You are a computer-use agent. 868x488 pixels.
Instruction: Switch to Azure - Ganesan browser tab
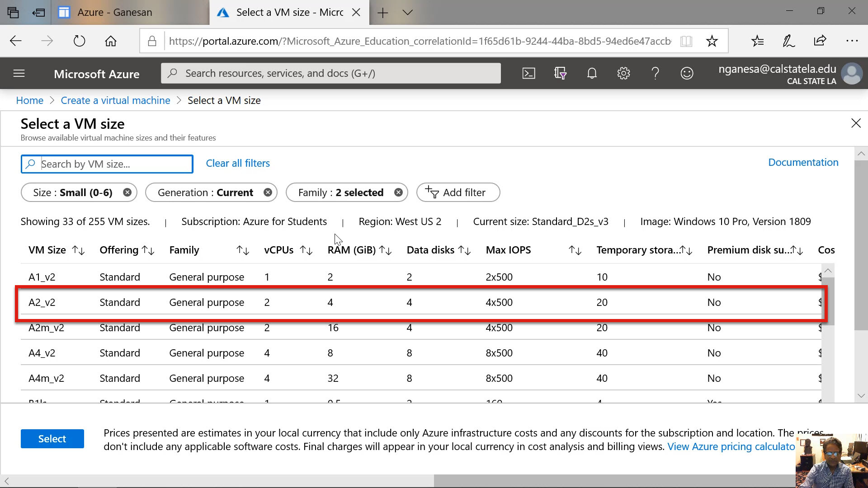114,13
